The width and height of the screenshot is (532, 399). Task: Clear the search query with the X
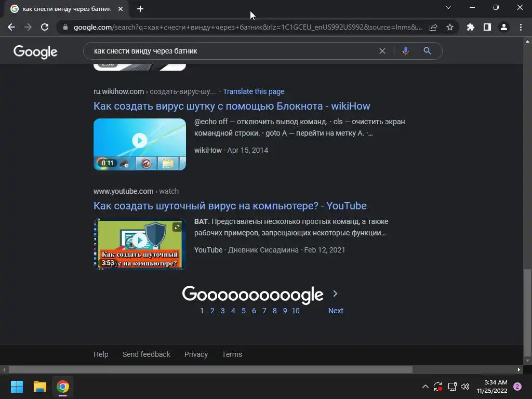[382, 51]
